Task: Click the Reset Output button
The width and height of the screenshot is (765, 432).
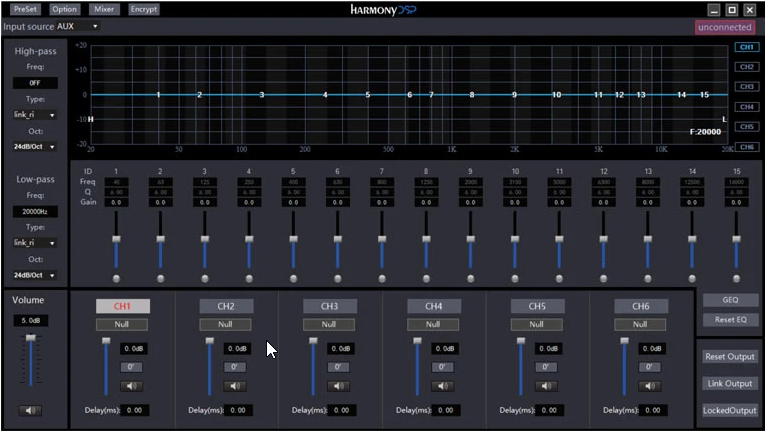Action: click(x=730, y=357)
